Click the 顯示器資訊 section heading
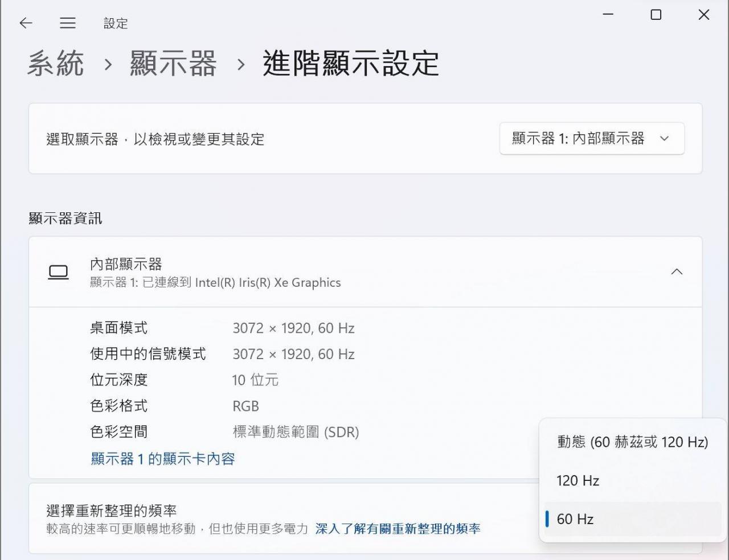Viewport: 729px width, 560px height. point(65,219)
